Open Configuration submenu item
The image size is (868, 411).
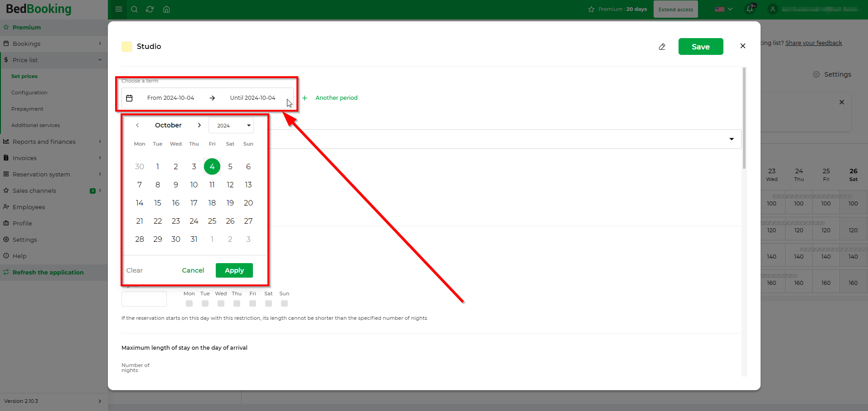(x=29, y=93)
